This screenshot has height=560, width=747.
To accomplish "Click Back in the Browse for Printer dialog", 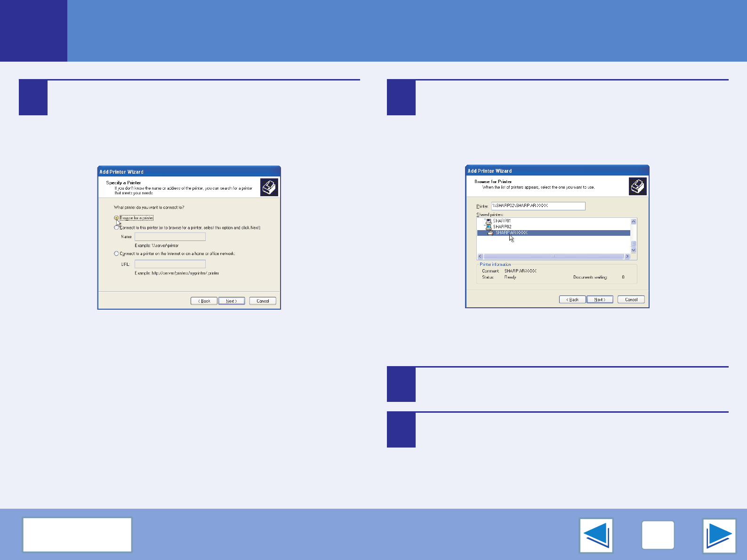I will [x=572, y=300].
